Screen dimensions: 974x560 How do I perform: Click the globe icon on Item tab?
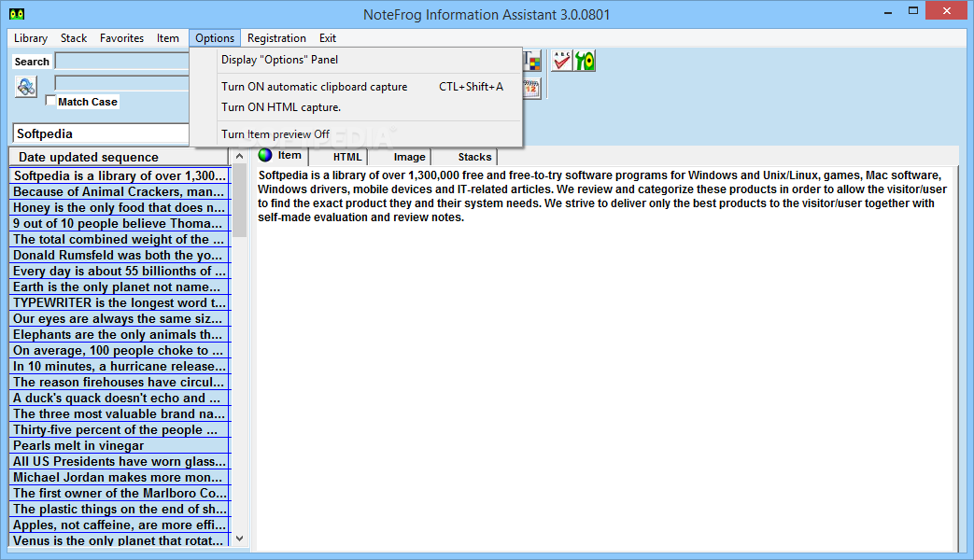coord(265,155)
